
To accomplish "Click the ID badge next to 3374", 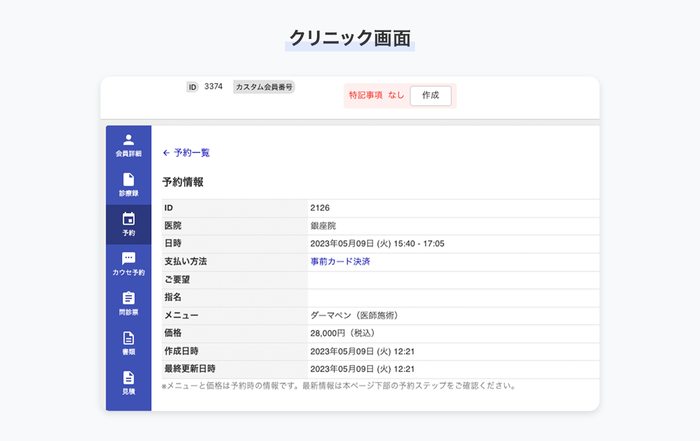I will 192,88.
